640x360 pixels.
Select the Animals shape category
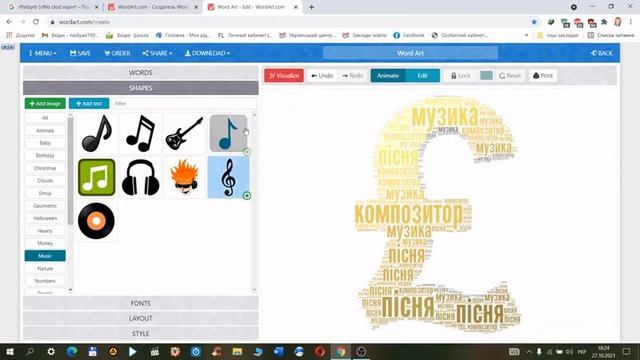(x=45, y=131)
